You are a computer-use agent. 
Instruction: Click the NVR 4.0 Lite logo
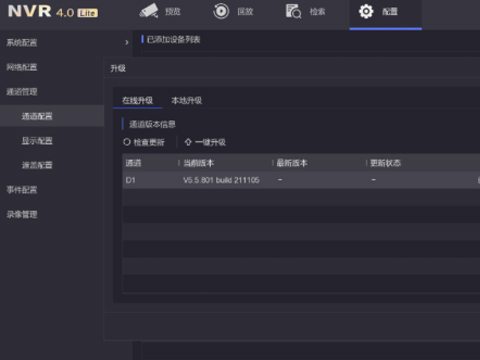pyautogui.click(x=53, y=11)
